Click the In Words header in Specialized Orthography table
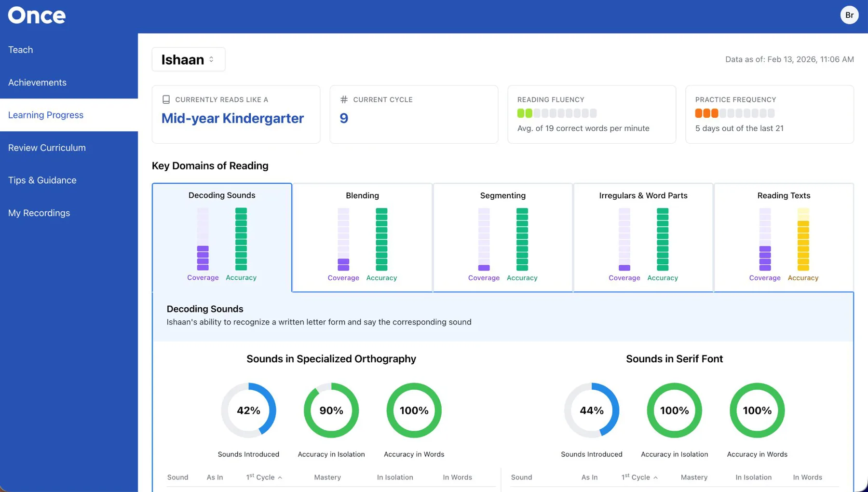868x492 pixels. click(457, 477)
